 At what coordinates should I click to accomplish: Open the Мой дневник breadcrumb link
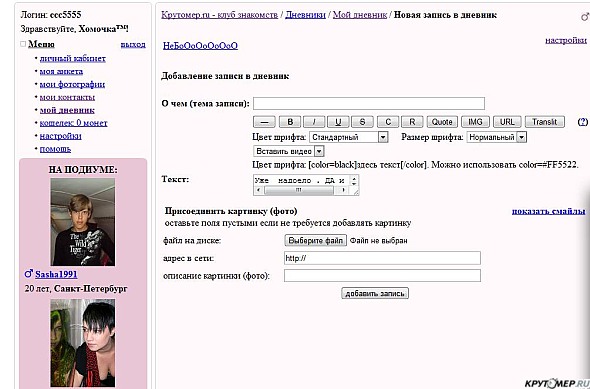point(360,15)
